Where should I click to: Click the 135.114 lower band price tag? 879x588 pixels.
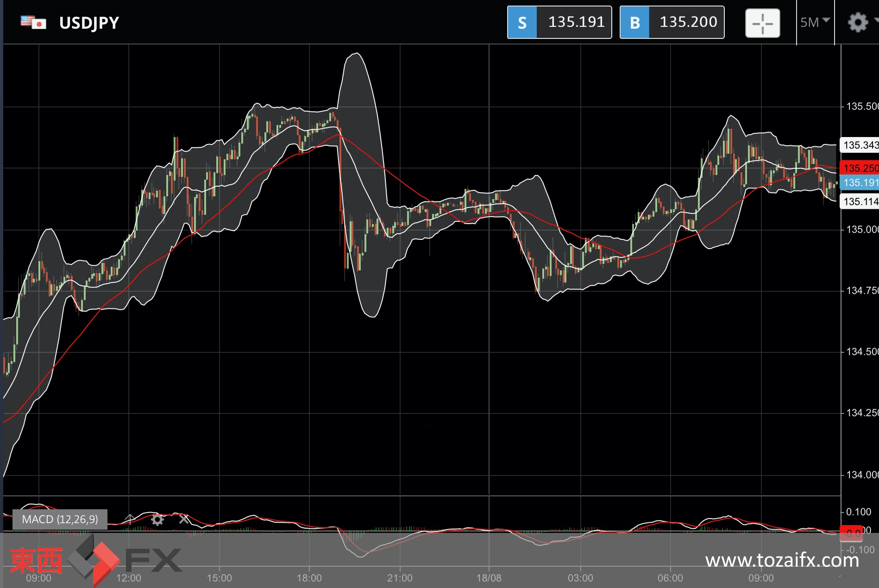860,201
